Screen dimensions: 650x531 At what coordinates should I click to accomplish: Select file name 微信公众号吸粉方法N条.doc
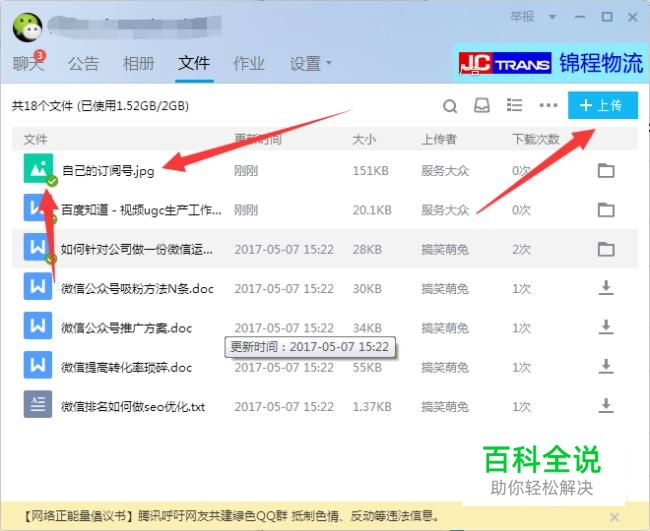137,289
